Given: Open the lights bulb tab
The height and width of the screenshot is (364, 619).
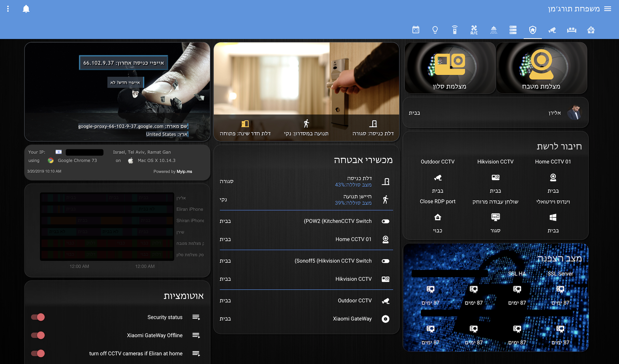Looking at the screenshot, I should [435, 30].
